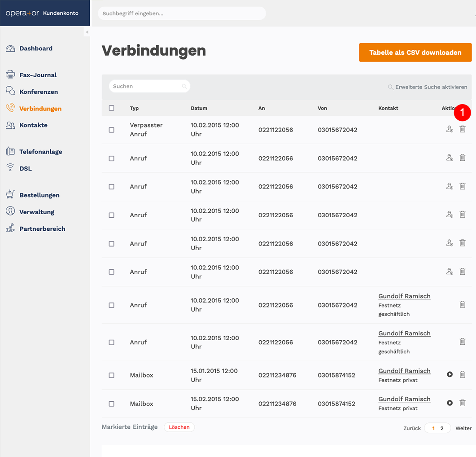Add contact icon in second table row

[450, 158]
